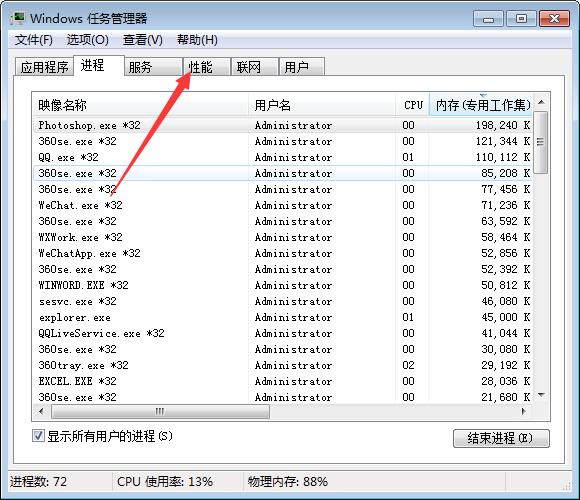Click the horizontal scrollbar right arrow

coord(523,411)
